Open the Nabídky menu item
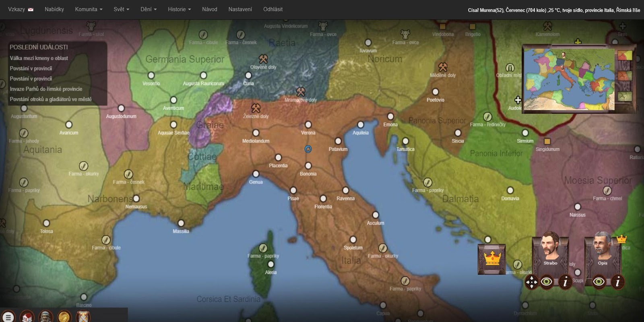This screenshot has height=322, width=644. (x=54, y=9)
